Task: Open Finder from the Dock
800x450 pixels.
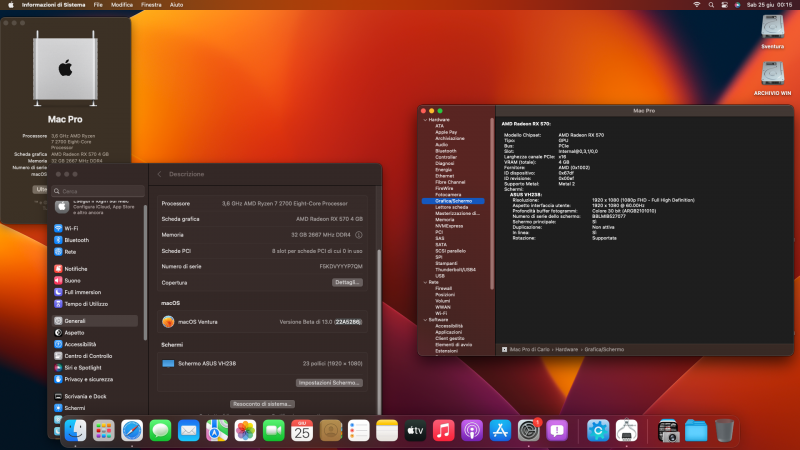Action: coord(76,431)
